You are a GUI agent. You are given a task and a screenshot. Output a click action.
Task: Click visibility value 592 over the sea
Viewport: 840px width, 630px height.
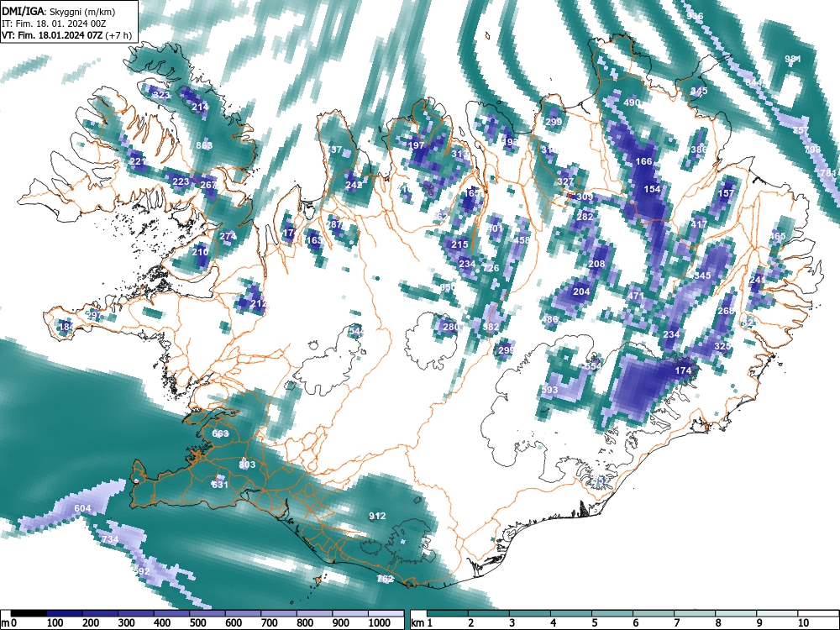point(141,571)
